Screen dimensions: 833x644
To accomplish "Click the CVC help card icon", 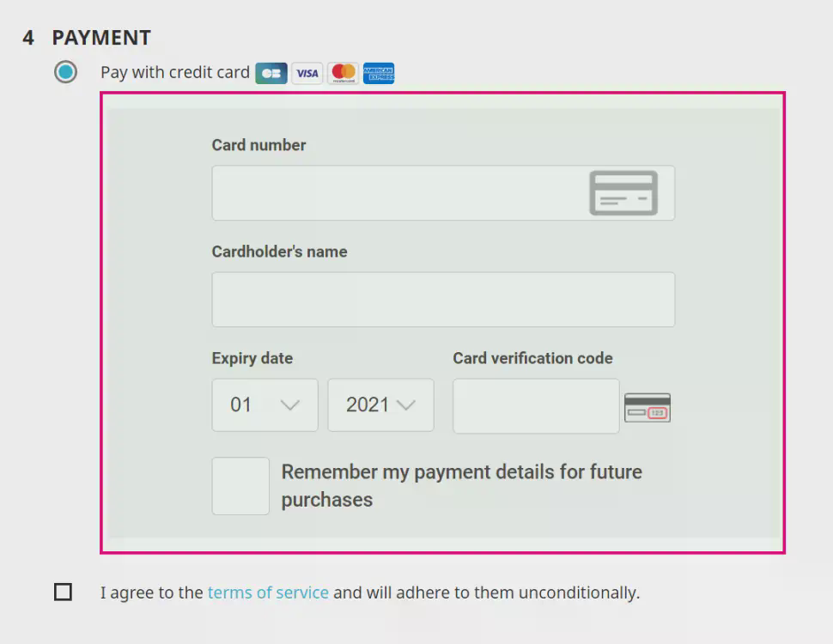I will 647,408.
